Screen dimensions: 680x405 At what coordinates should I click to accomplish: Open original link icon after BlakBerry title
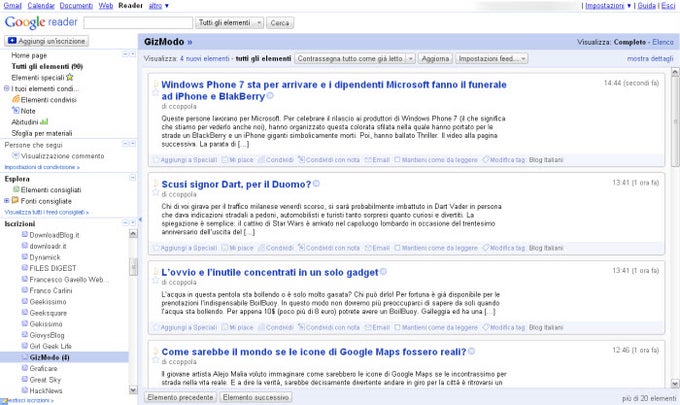[x=270, y=96]
